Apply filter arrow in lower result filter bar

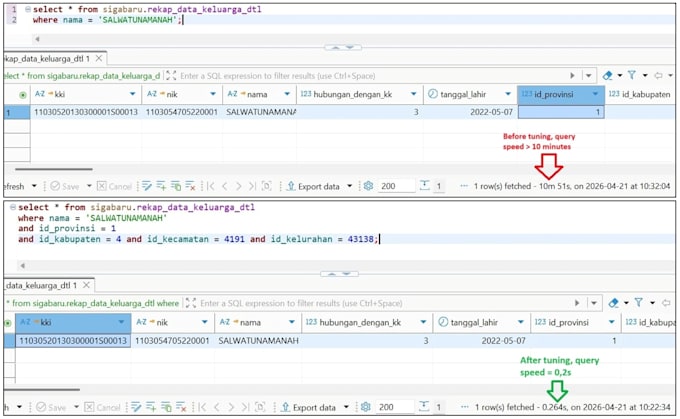[x=577, y=303]
